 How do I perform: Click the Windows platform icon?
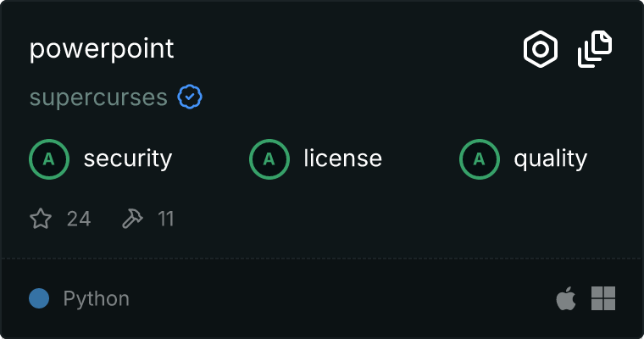tap(603, 298)
